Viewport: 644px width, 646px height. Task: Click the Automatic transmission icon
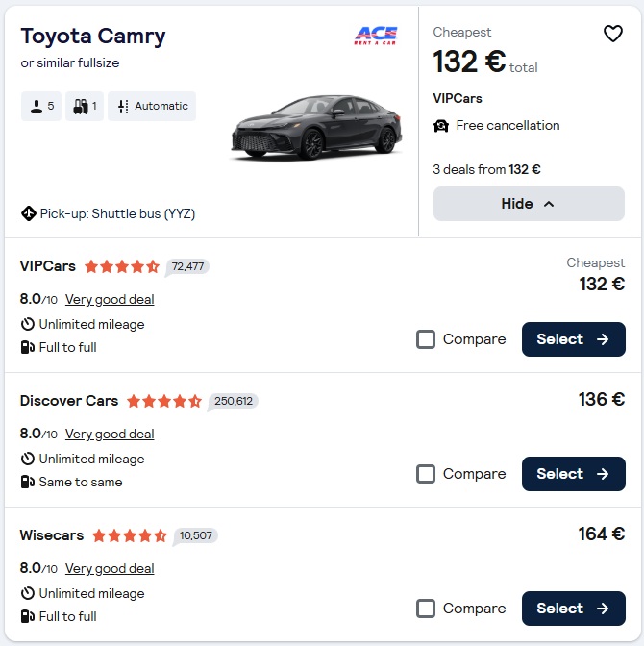[123, 107]
